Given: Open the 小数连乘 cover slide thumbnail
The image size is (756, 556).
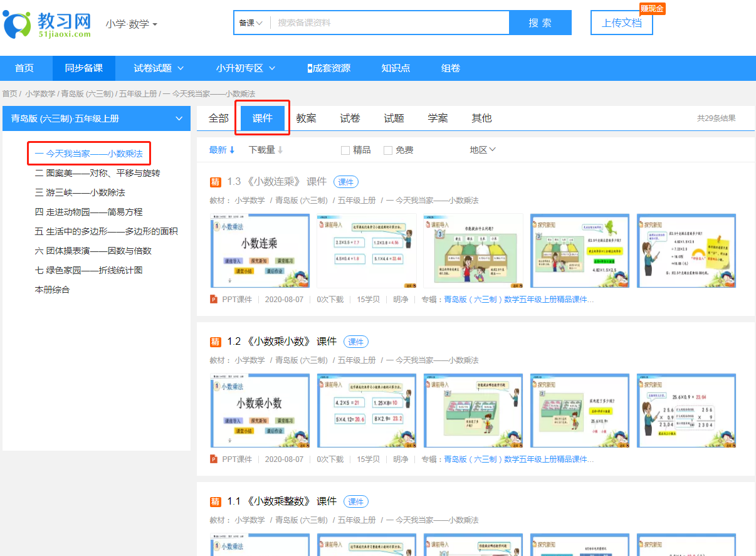Looking at the screenshot, I should point(260,251).
